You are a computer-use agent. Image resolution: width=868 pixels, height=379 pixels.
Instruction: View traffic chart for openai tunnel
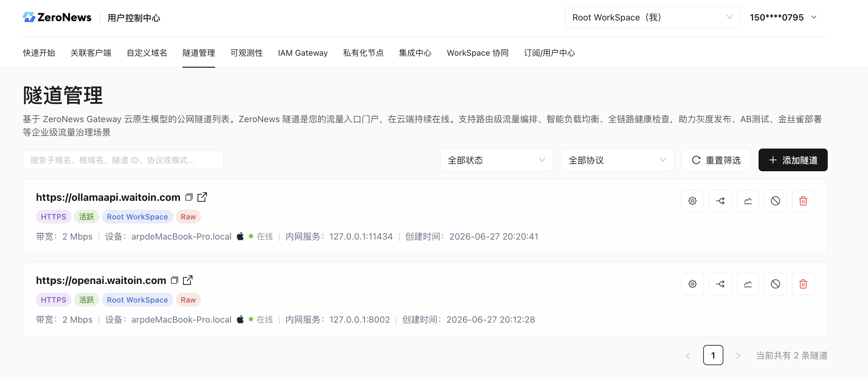(748, 284)
